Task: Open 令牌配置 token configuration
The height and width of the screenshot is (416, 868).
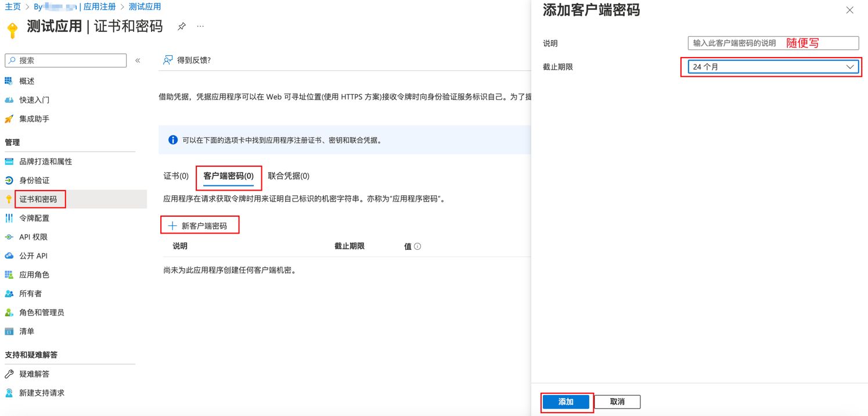Action: click(x=34, y=218)
